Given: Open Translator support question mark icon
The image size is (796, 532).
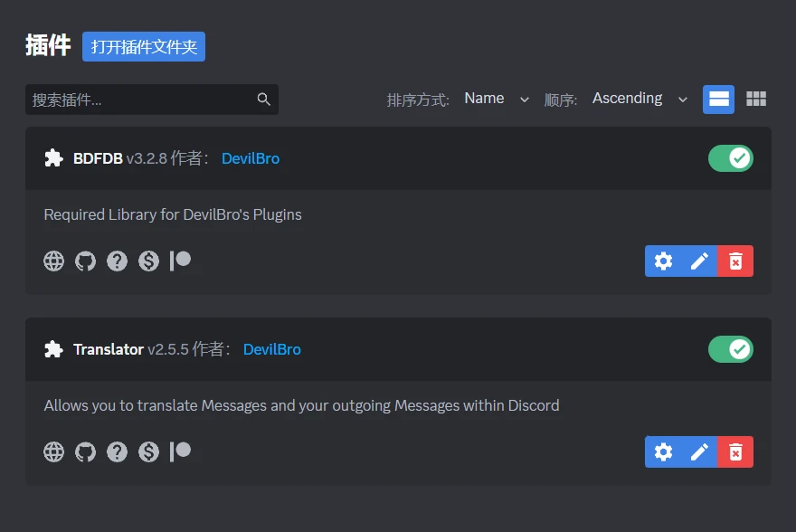Looking at the screenshot, I should (118, 451).
